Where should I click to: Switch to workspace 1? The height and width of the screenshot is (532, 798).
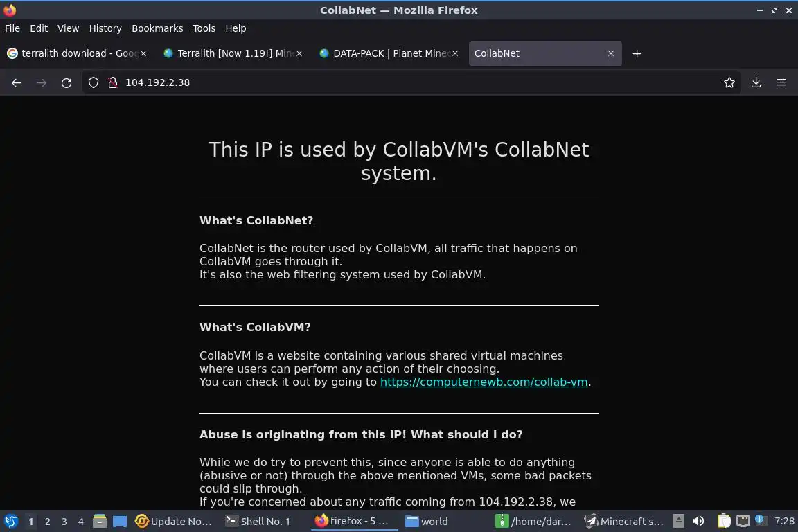[x=30, y=522]
